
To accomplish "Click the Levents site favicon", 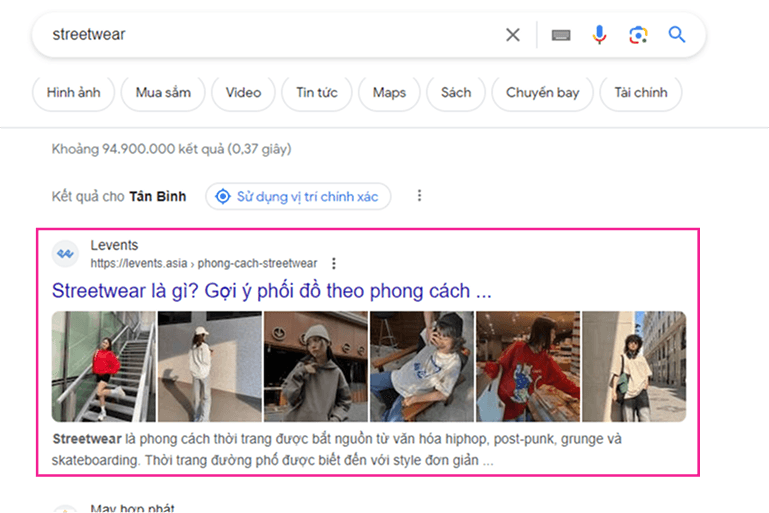I will coord(66,254).
